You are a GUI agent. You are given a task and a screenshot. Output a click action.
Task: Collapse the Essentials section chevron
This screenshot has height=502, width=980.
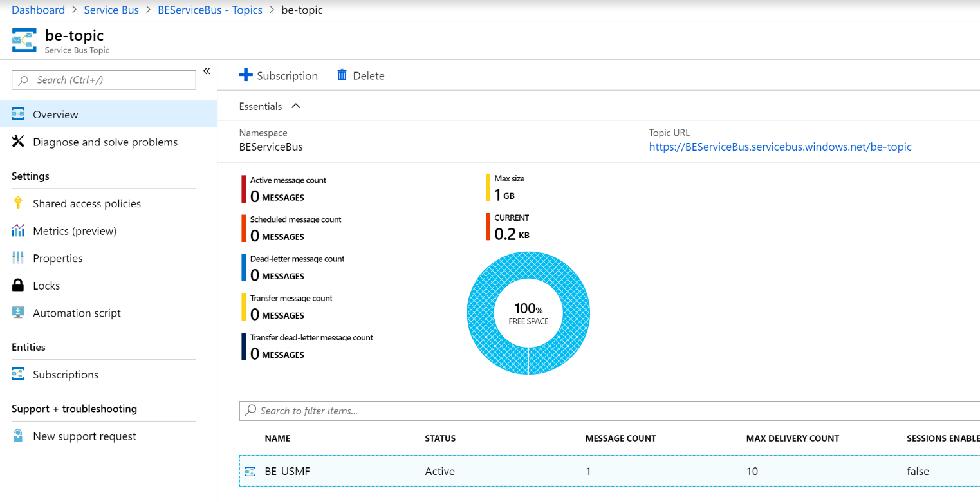(296, 106)
